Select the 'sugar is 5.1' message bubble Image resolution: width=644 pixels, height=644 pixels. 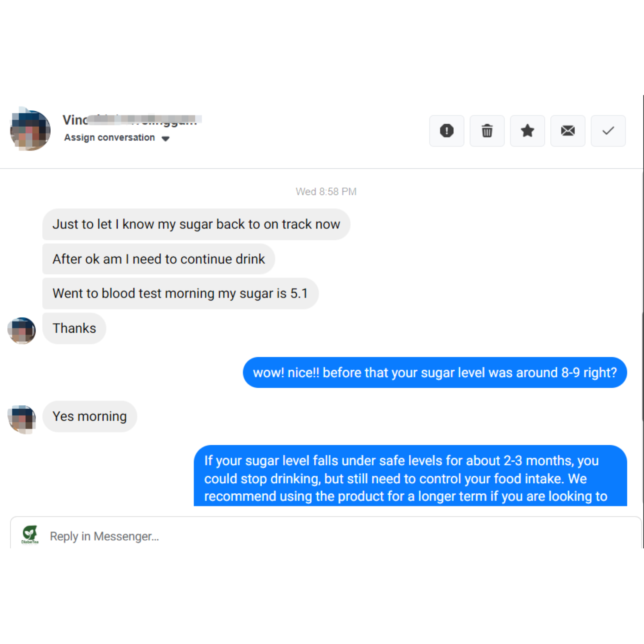click(180, 294)
